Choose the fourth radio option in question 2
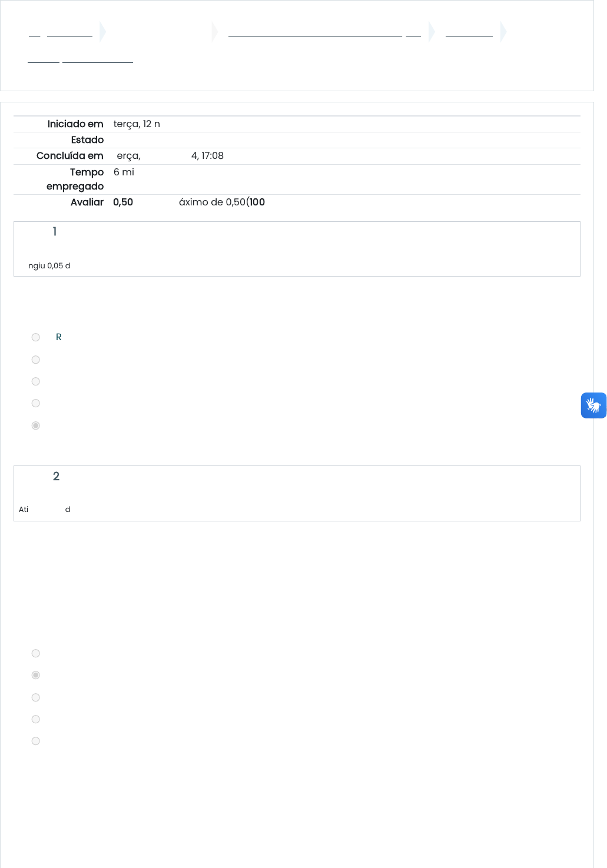The width and height of the screenshot is (607, 868). coord(36,719)
